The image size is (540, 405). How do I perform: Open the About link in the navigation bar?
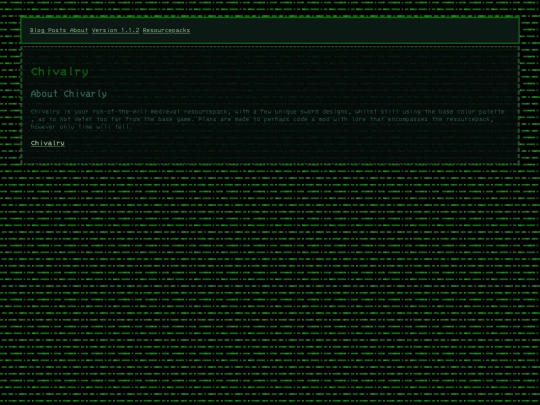click(79, 30)
